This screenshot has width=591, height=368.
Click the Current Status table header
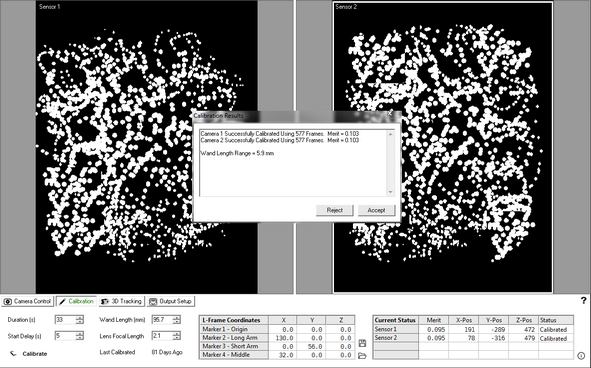(395, 320)
